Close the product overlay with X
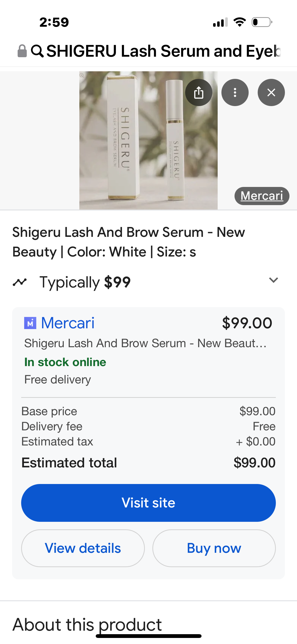Viewport: 297px width, 644px height. click(271, 93)
